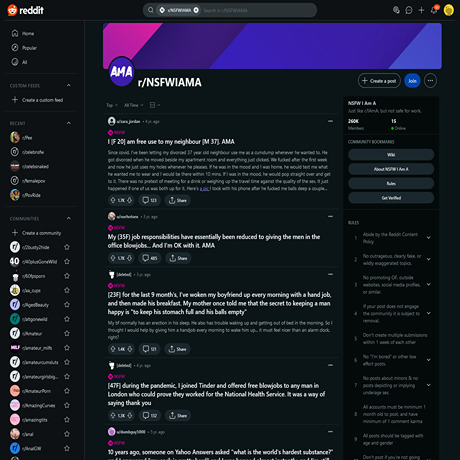Favorite r/AgedBeauty with its star

67,305
